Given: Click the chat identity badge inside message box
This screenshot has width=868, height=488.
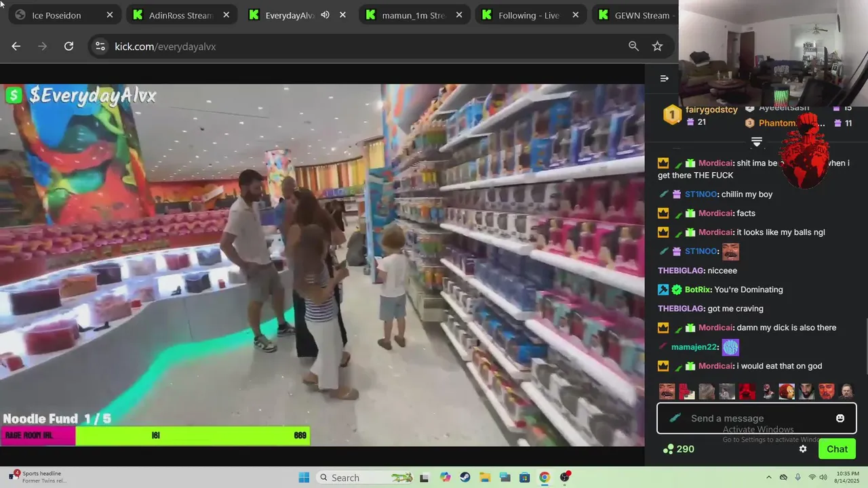Looking at the screenshot, I should pos(675,418).
